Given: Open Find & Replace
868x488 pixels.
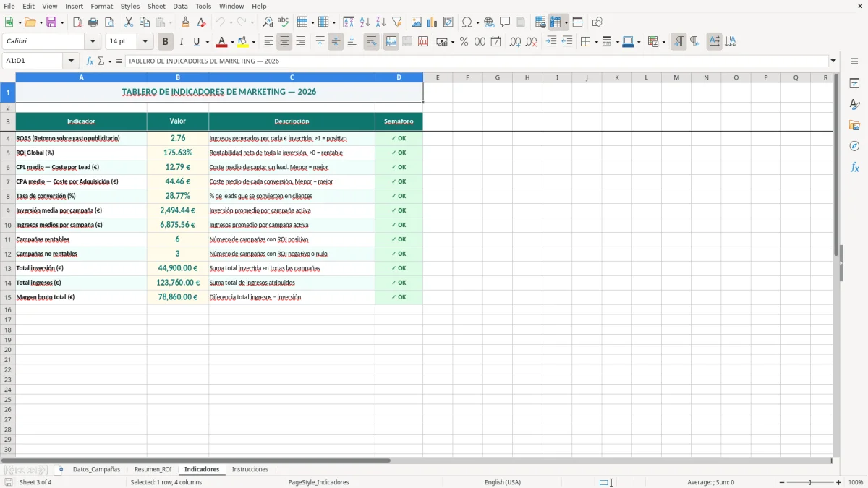Looking at the screenshot, I should pos(268,22).
